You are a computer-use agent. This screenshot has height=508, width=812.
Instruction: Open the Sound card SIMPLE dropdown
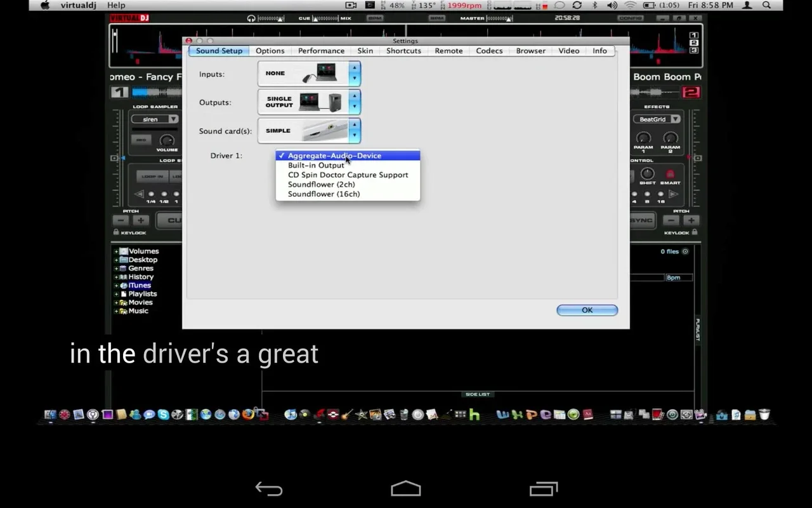click(x=309, y=131)
